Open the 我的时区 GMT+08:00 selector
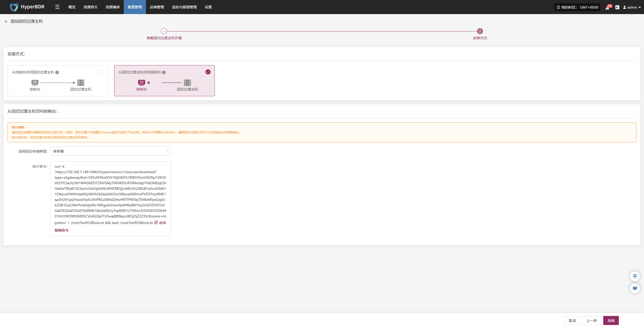644x328 pixels. tap(577, 7)
